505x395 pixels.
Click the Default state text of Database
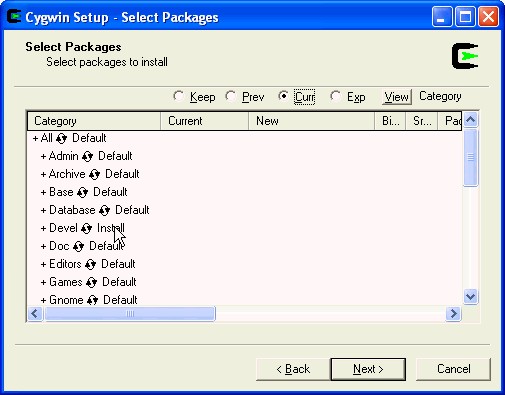click(132, 210)
